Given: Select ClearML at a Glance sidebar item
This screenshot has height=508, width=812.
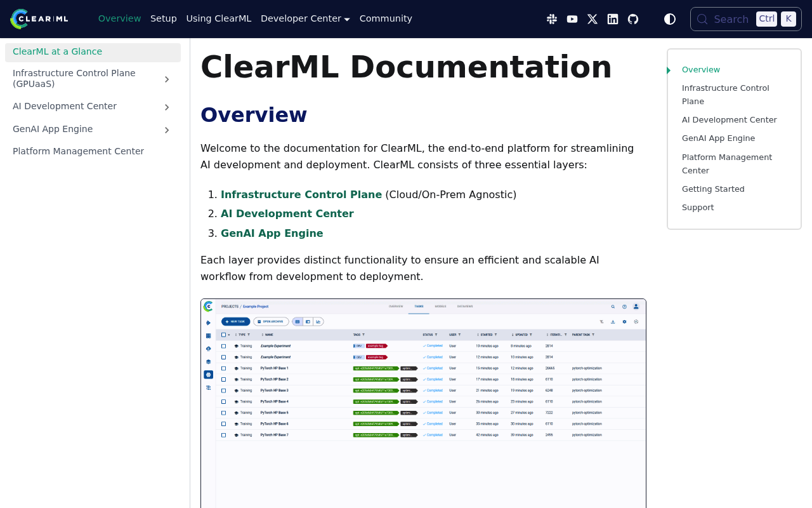Looking at the screenshot, I should coord(93,52).
